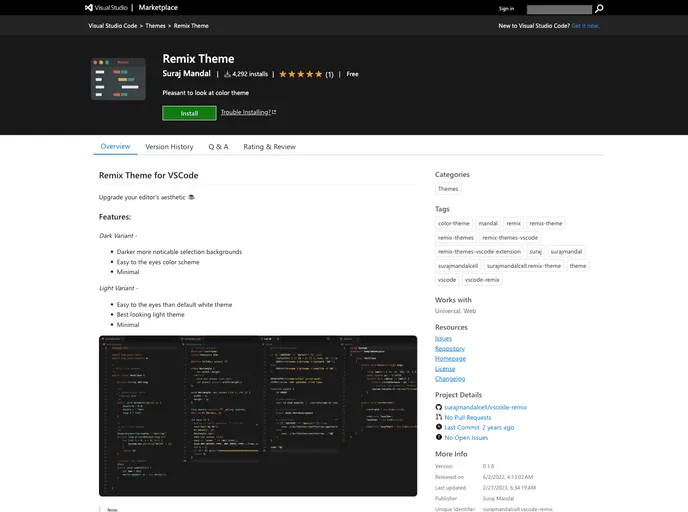Select the color-theme tag
The height and width of the screenshot is (512, 688).
454,223
